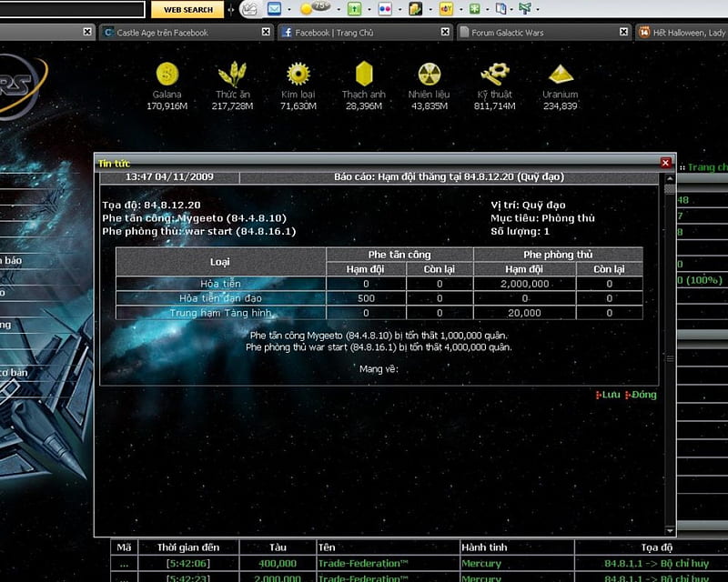
Task: Click the WEB SEARCH toolbar button
Action: coord(187,10)
